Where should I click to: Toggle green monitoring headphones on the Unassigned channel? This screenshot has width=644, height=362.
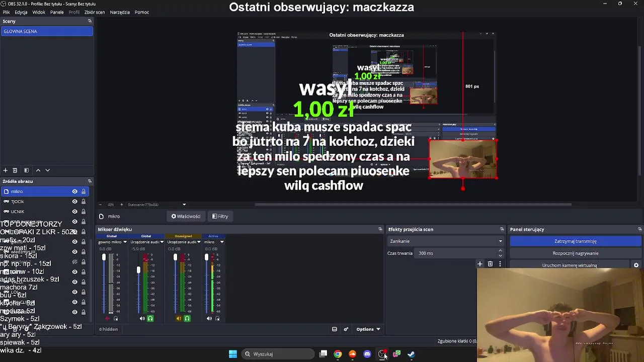pyautogui.click(x=187, y=318)
